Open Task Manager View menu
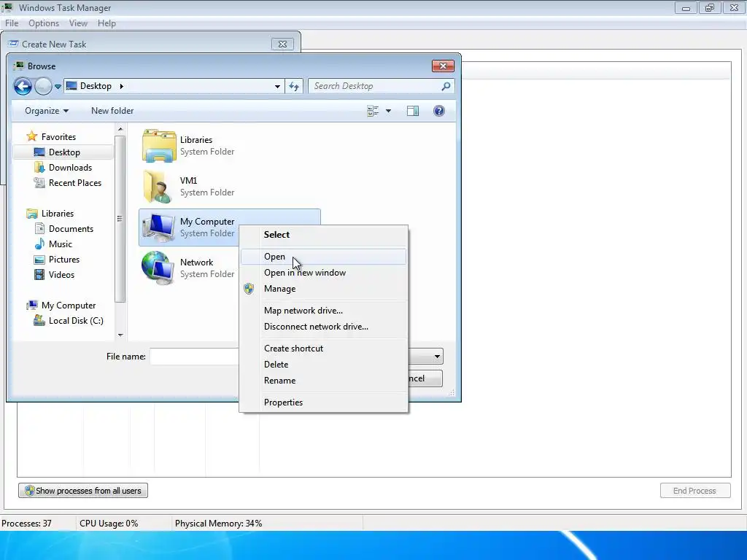Image resolution: width=747 pixels, height=560 pixels. [x=78, y=23]
